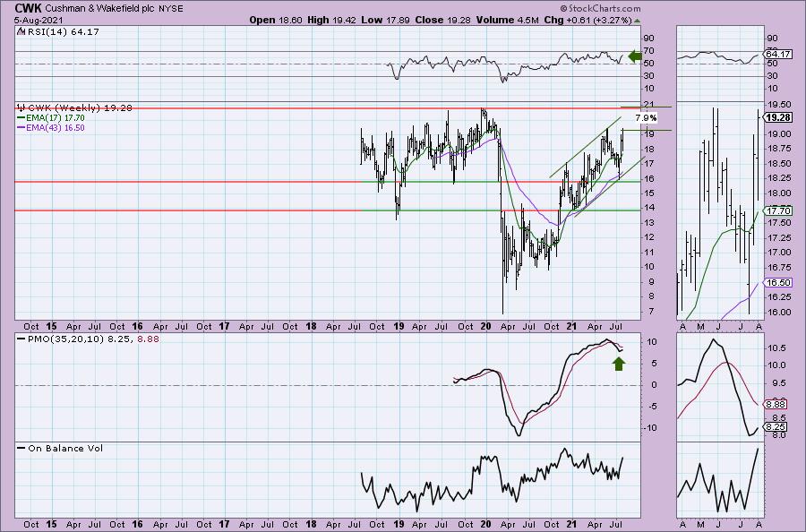Click the 18.00 label on the zoom price axis

[778, 193]
